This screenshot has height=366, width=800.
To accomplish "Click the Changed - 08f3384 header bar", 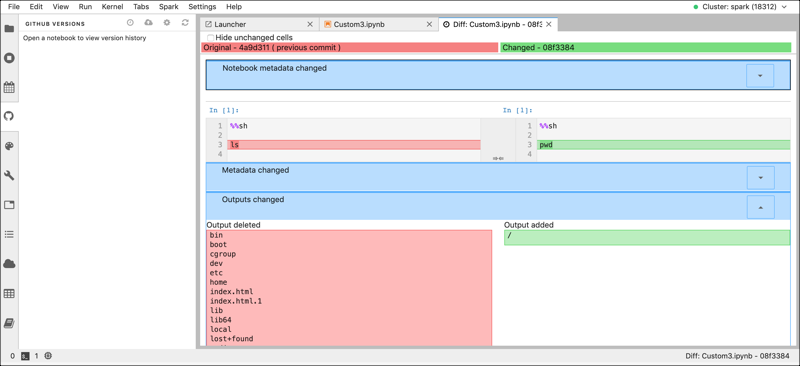I will [x=646, y=47].
